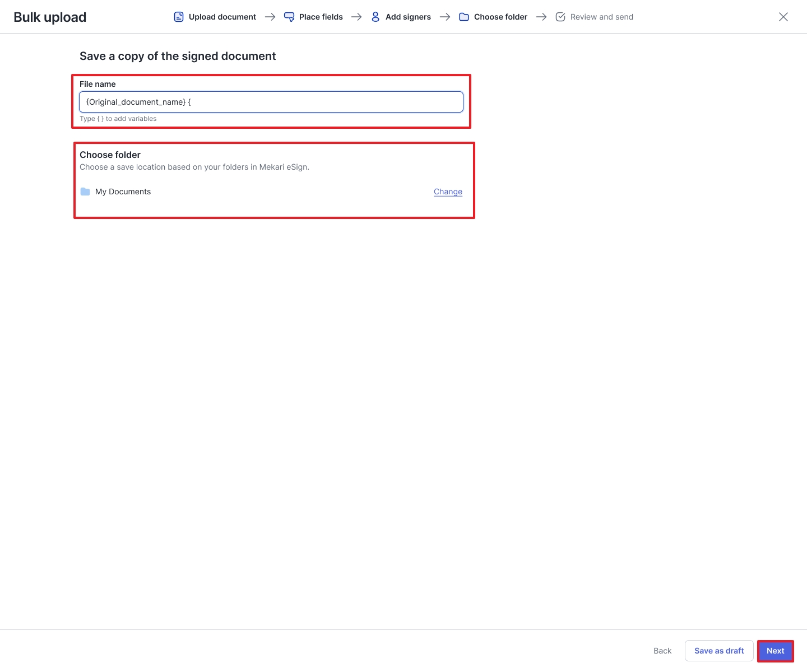Click the arrow following Upload document step
Image resolution: width=807 pixels, height=672 pixels.
pyautogui.click(x=270, y=17)
